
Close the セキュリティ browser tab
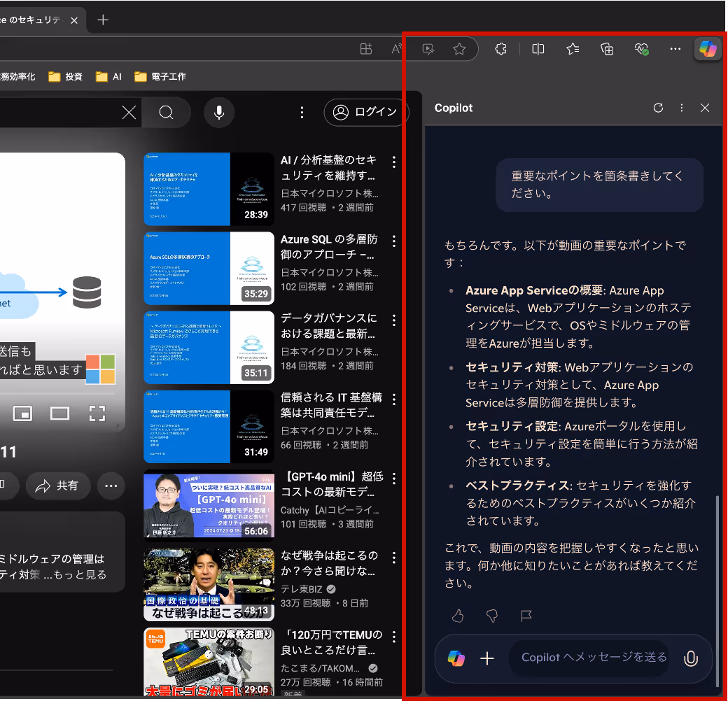point(74,20)
